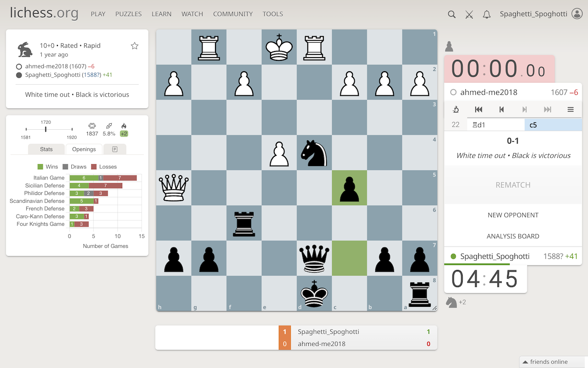Open the PUZZLES menu
The width and height of the screenshot is (588, 368).
[x=129, y=14]
